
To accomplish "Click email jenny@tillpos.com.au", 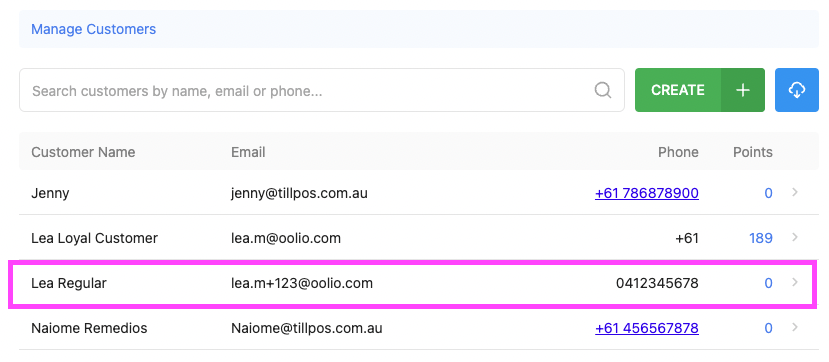I will click(x=299, y=193).
